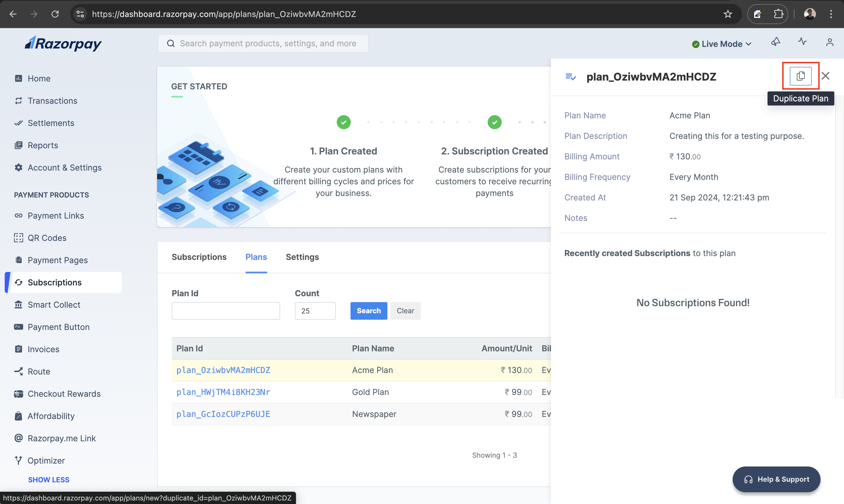844x504 pixels.
Task: Click the Razorpay logo
Action: [63, 43]
